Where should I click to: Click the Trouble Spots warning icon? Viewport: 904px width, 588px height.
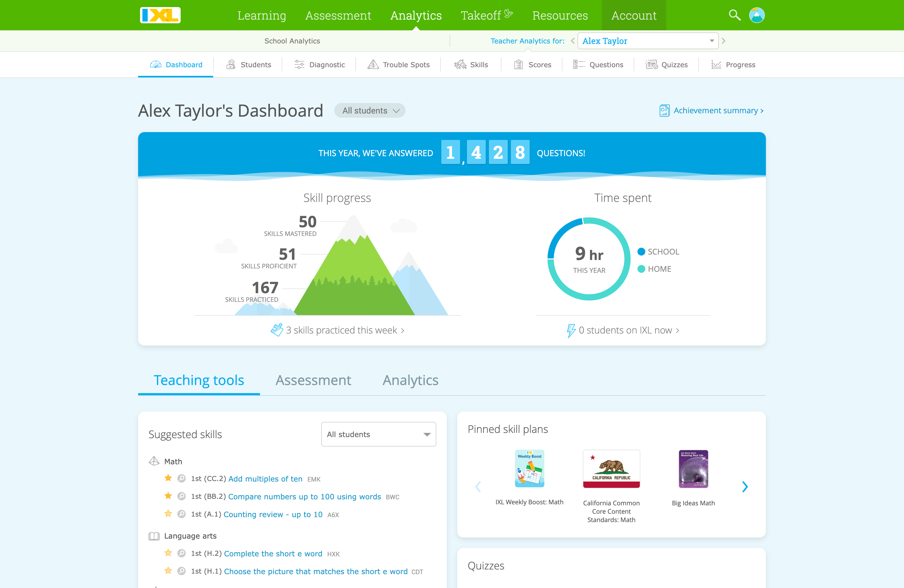click(373, 64)
